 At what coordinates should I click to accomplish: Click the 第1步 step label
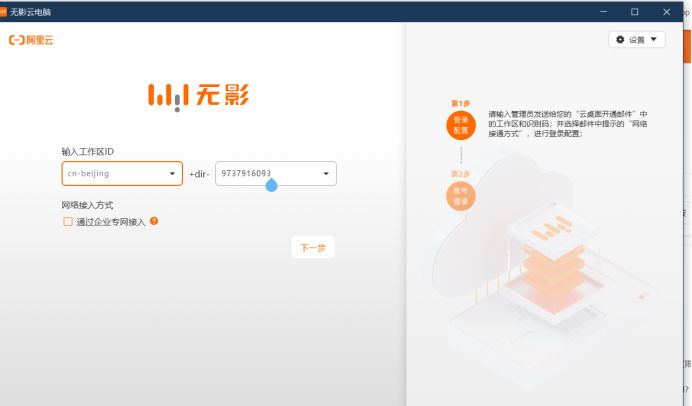click(x=460, y=103)
